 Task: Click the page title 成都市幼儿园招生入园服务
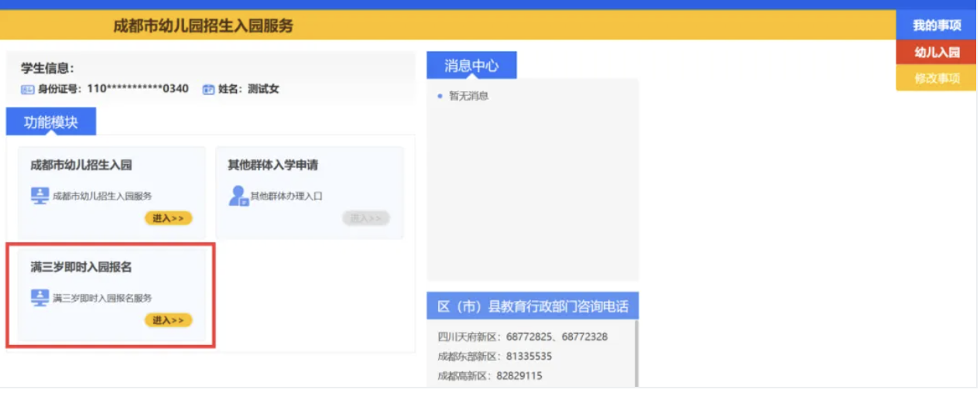pyautogui.click(x=204, y=26)
